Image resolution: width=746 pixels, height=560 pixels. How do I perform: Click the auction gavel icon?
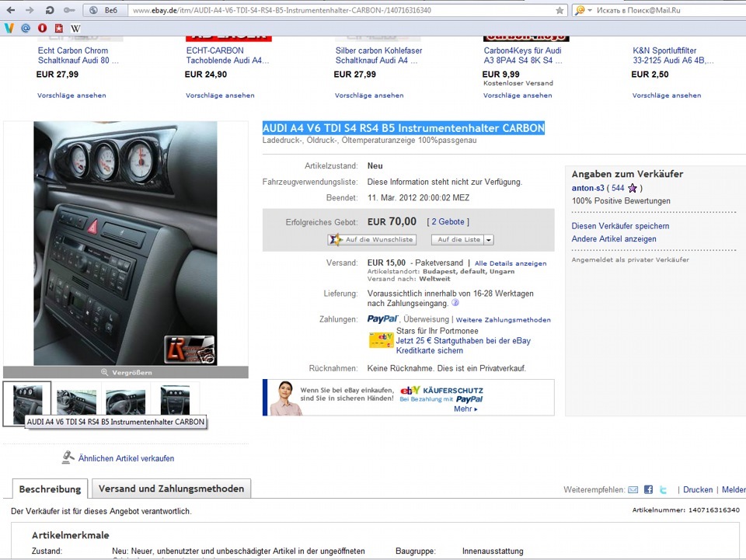tap(68, 457)
